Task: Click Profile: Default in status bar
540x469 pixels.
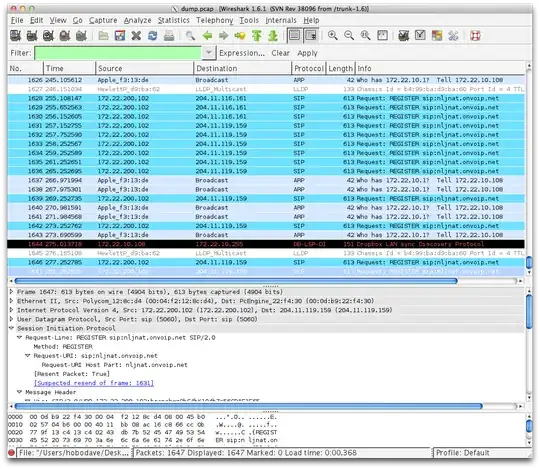Action: [462, 452]
